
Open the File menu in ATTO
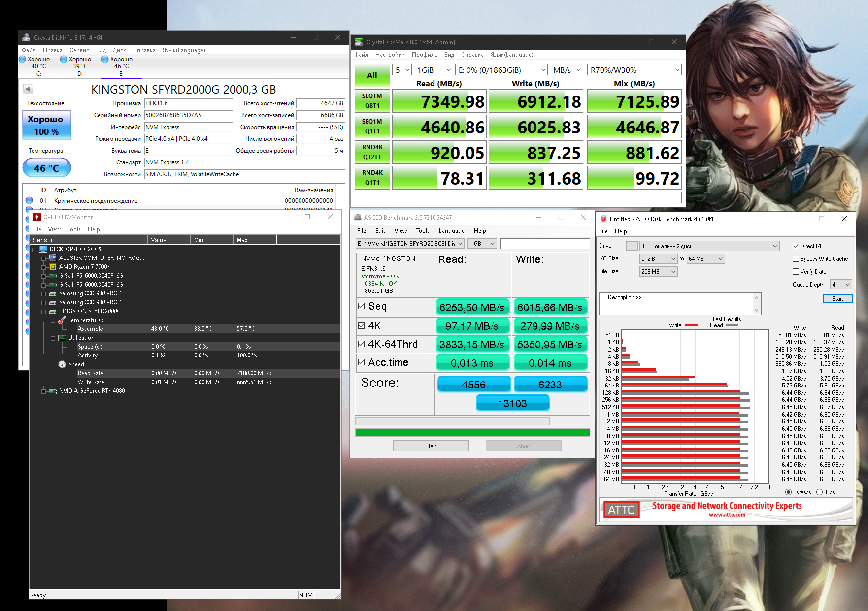coord(603,231)
